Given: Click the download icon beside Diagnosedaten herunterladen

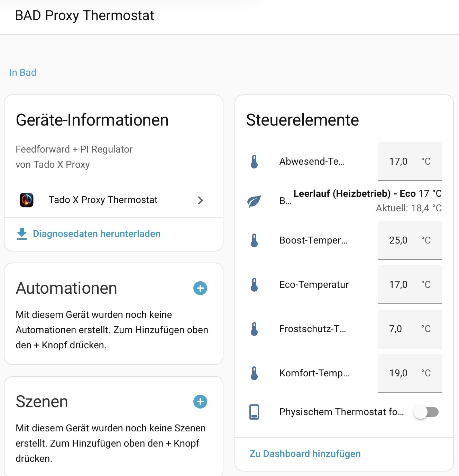Looking at the screenshot, I should coord(22,234).
